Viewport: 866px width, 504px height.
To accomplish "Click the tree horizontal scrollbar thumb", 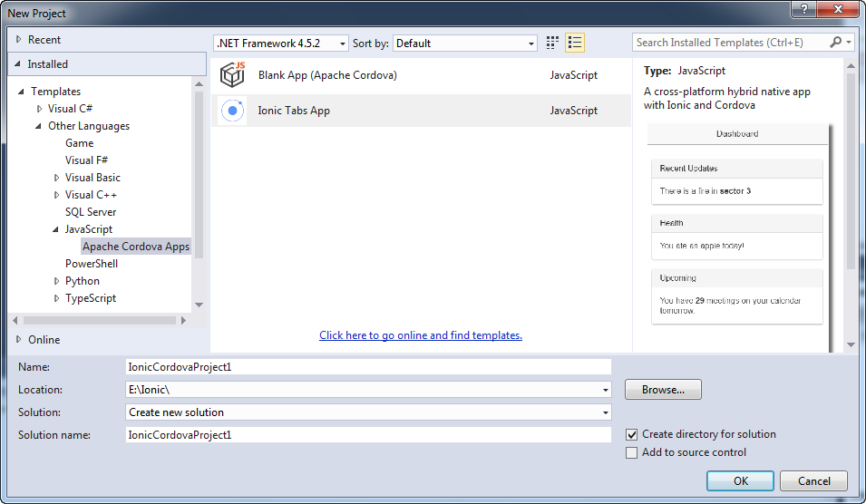I will point(100,320).
